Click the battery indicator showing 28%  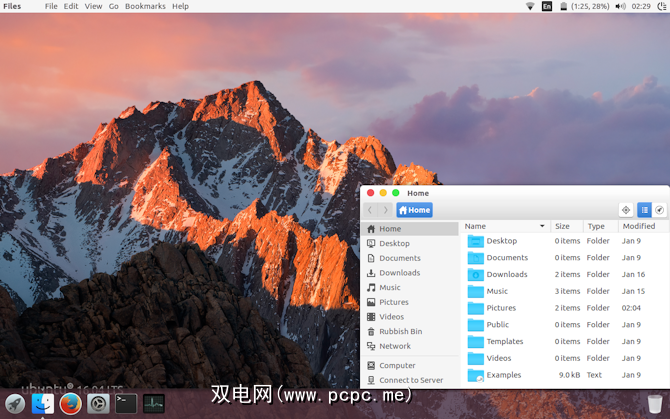(x=585, y=6)
